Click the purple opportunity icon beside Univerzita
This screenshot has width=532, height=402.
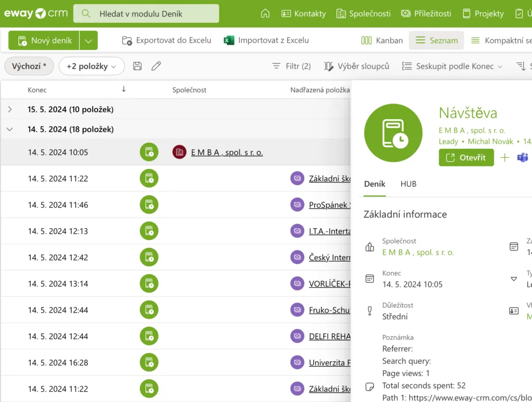(297, 362)
